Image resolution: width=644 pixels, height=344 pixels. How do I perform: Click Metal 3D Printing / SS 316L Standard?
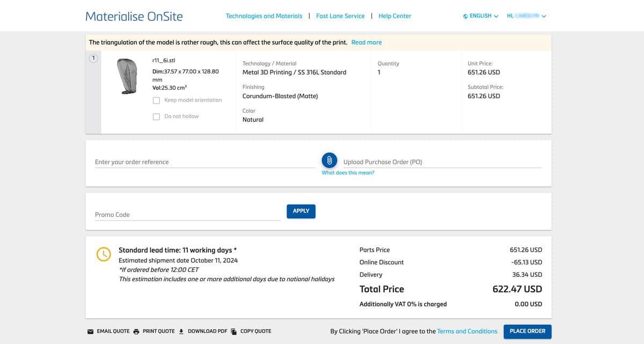pyautogui.click(x=295, y=72)
